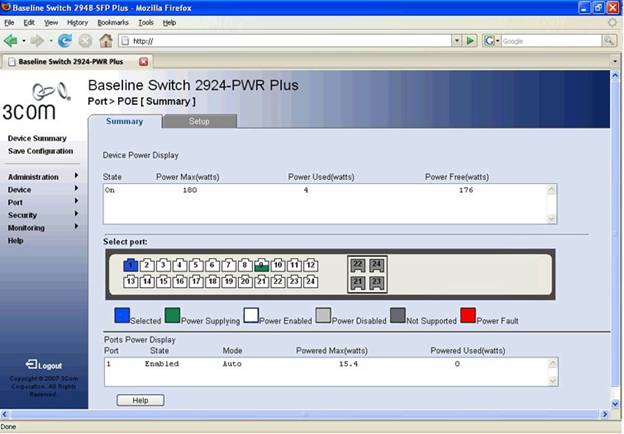
Task: Click the dark gray Not Supported swatch
Action: point(398,315)
